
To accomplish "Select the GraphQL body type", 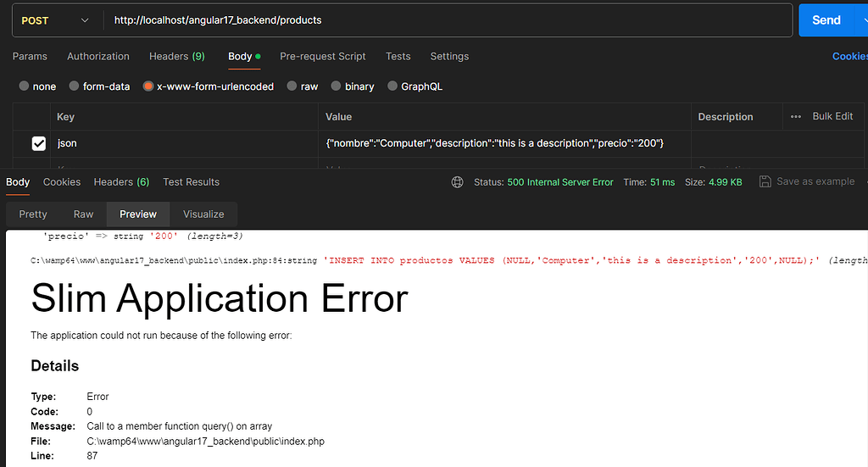I will coord(392,86).
